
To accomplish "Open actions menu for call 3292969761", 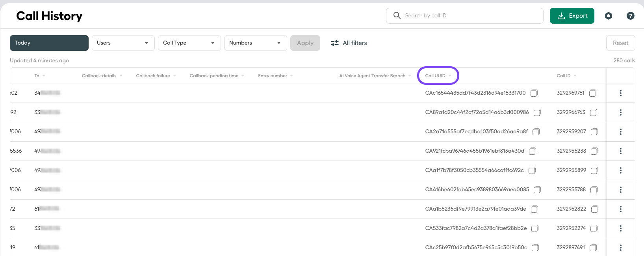I will pos(621,93).
